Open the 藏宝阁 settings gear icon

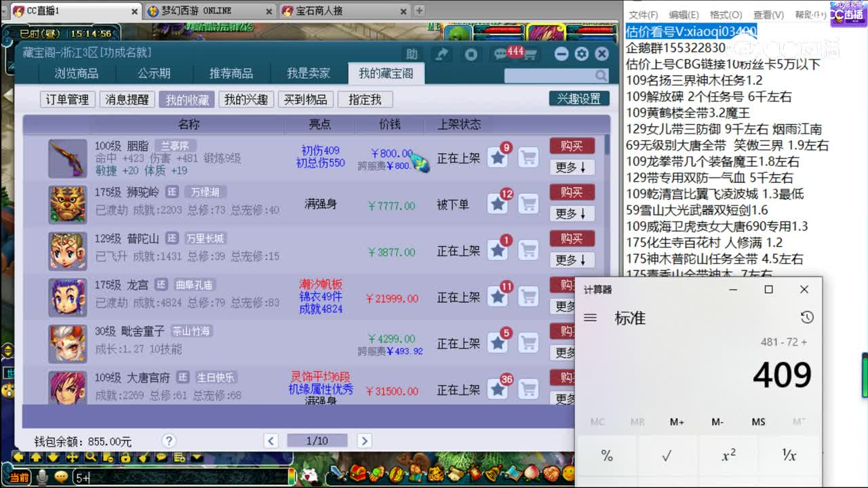(582, 54)
